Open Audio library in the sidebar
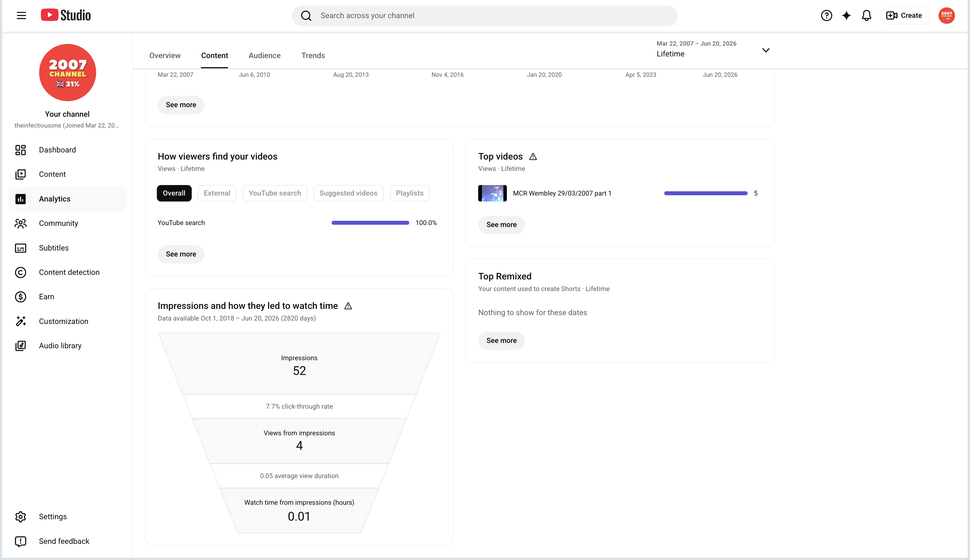Screen dimensions: 970x560 tap(68, 346)
